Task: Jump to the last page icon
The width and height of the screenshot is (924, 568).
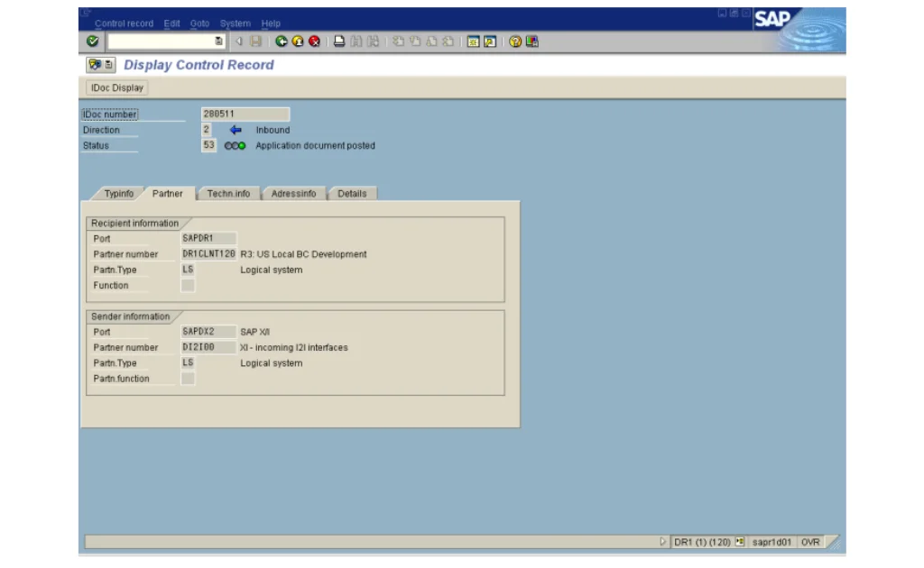Action: (448, 41)
